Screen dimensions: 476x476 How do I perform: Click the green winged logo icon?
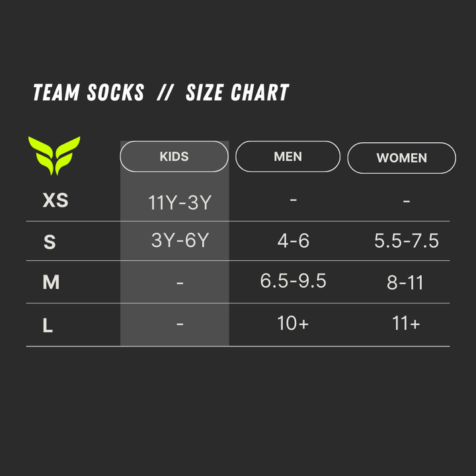[x=54, y=155]
